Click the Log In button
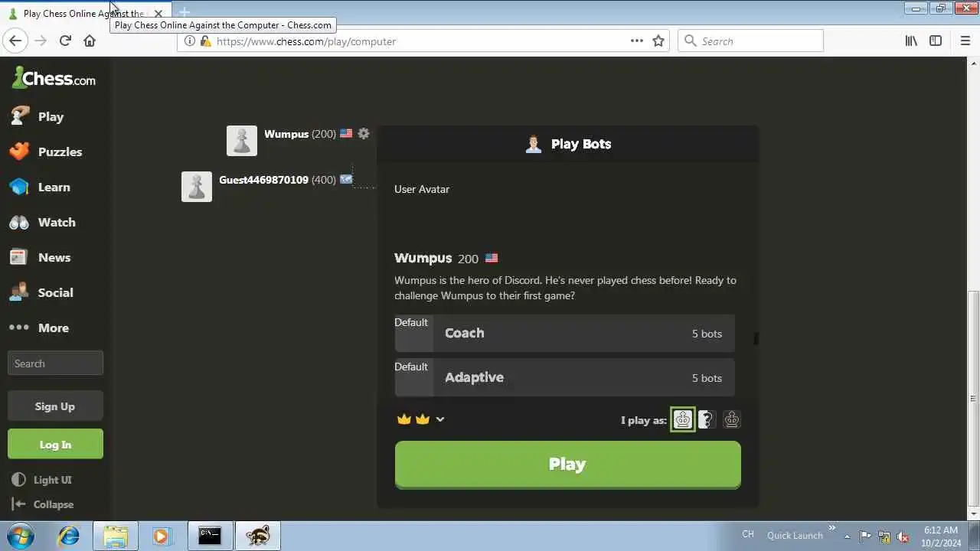 click(55, 444)
